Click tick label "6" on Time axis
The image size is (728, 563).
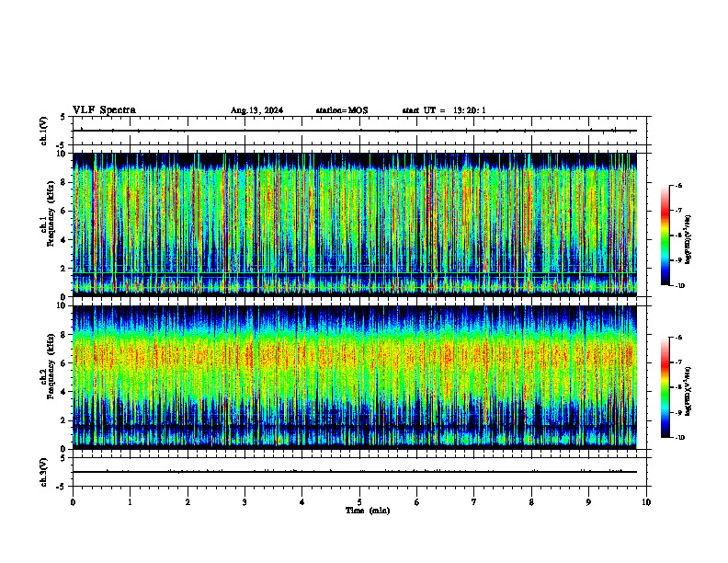tap(417, 502)
